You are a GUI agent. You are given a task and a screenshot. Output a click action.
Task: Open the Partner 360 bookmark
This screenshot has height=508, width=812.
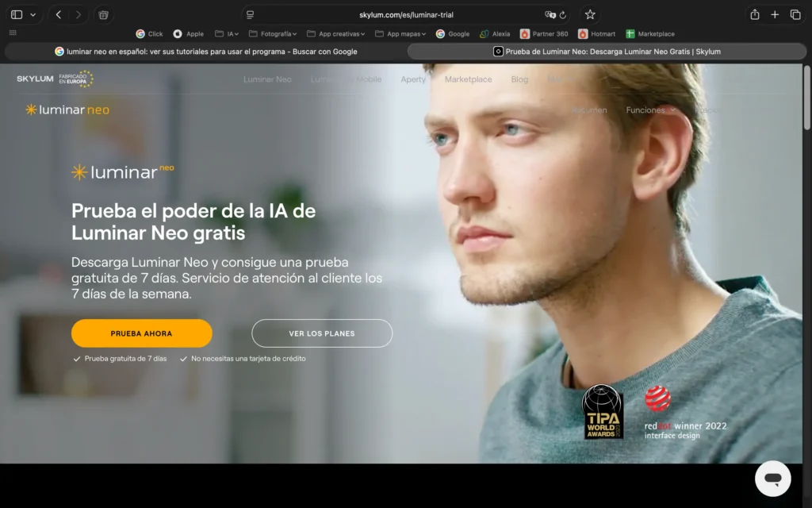(x=544, y=33)
